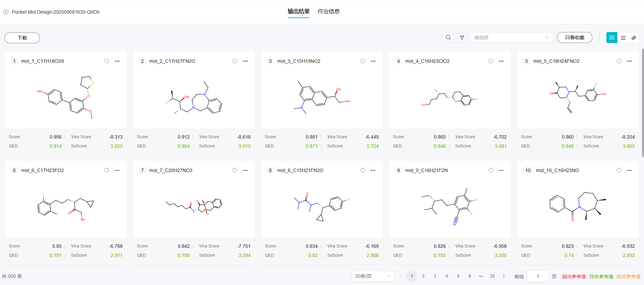Open more options for mol_6_C17H23FO2
The image size is (644, 285).
[x=117, y=170]
